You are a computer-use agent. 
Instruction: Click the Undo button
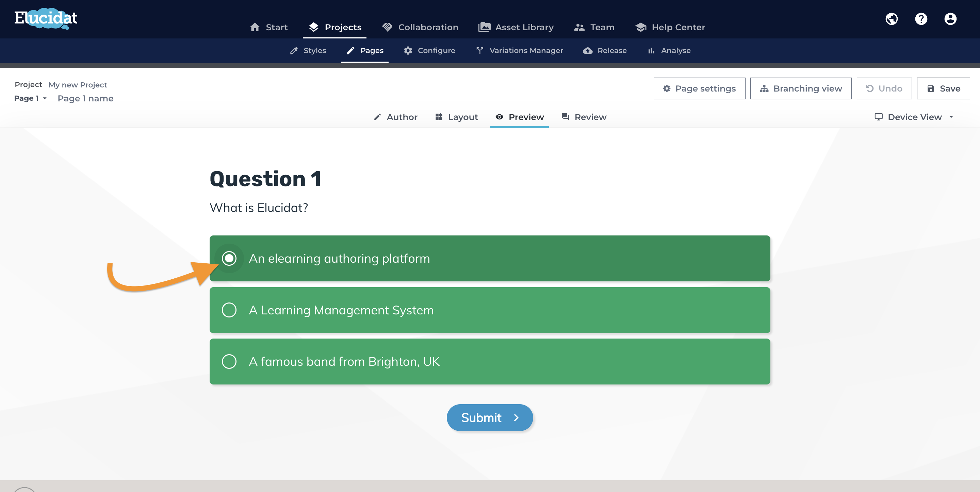(884, 88)
